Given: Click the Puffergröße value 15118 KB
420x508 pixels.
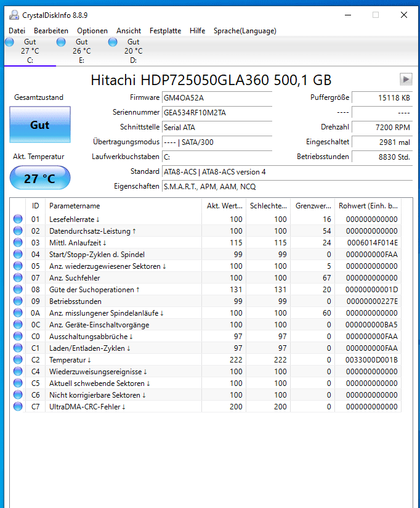Looking at the screenshot, I should click(x=382, y=98).
